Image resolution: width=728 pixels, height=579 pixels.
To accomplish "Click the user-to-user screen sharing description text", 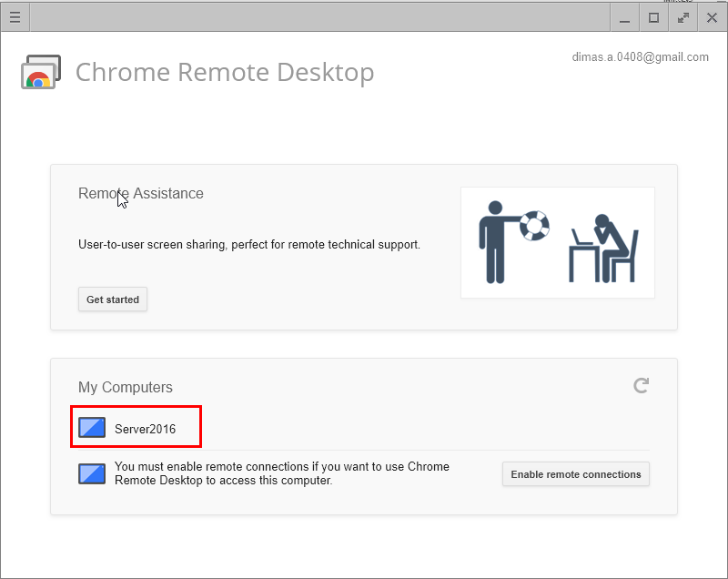I will point(248,244).
